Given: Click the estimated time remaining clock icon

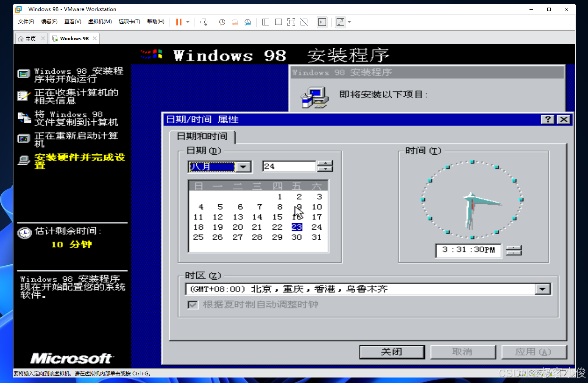Looking at the screenshot, I should 25,233.
